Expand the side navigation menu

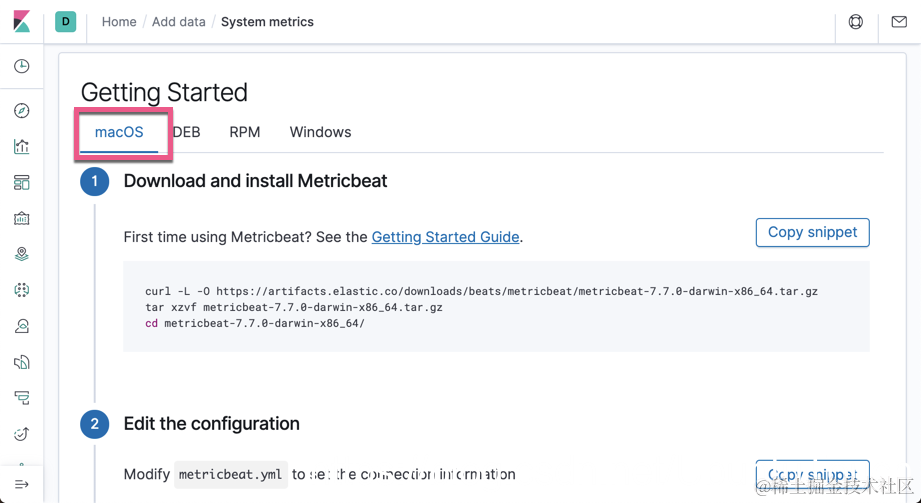pyautogui.click(x=22, y=485)
